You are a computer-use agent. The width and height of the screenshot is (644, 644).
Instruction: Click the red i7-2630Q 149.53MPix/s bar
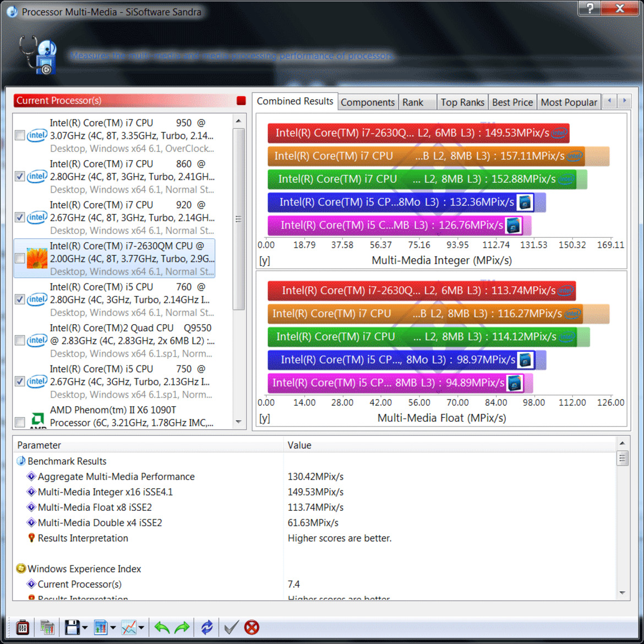tap(418, 133)
